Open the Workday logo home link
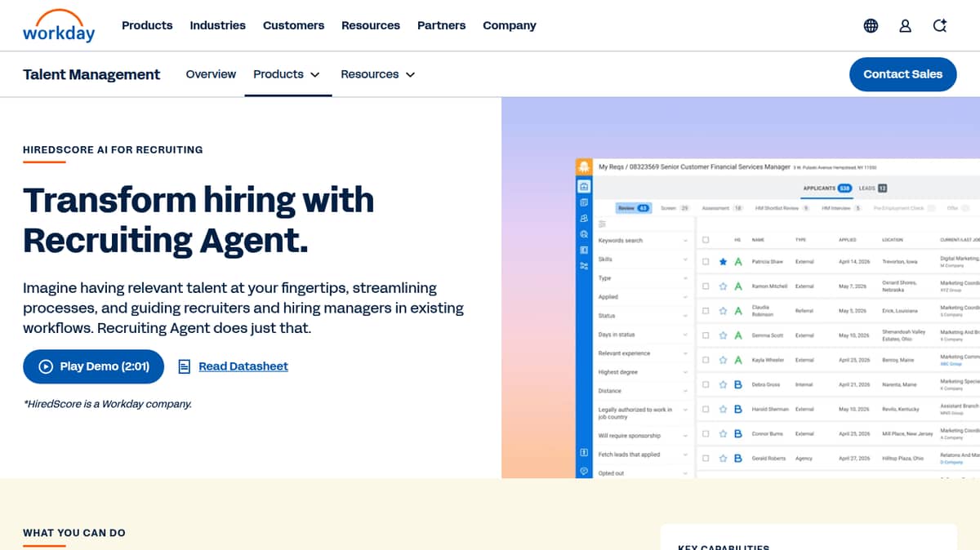The image size is (980, 550). [59, 25]
